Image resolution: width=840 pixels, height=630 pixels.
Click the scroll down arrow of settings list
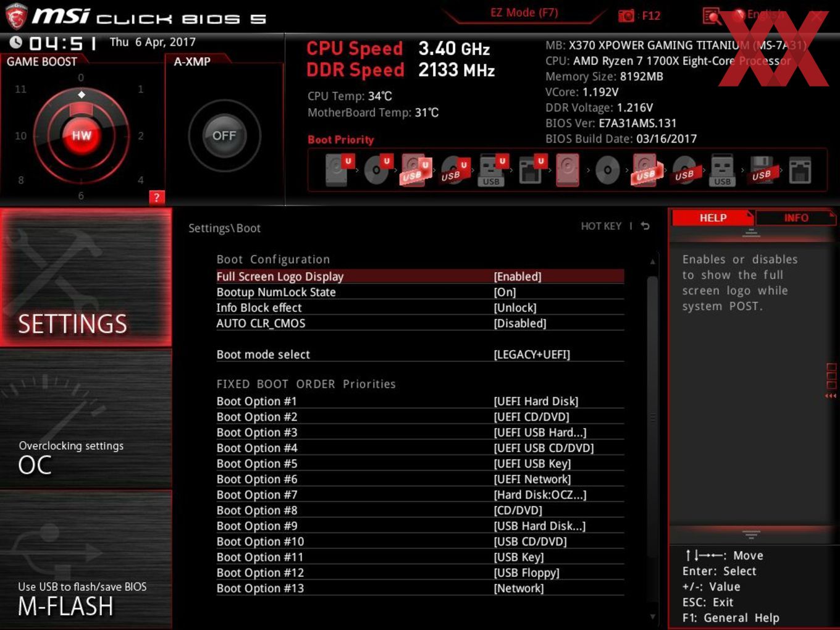(x=652, y=616)
